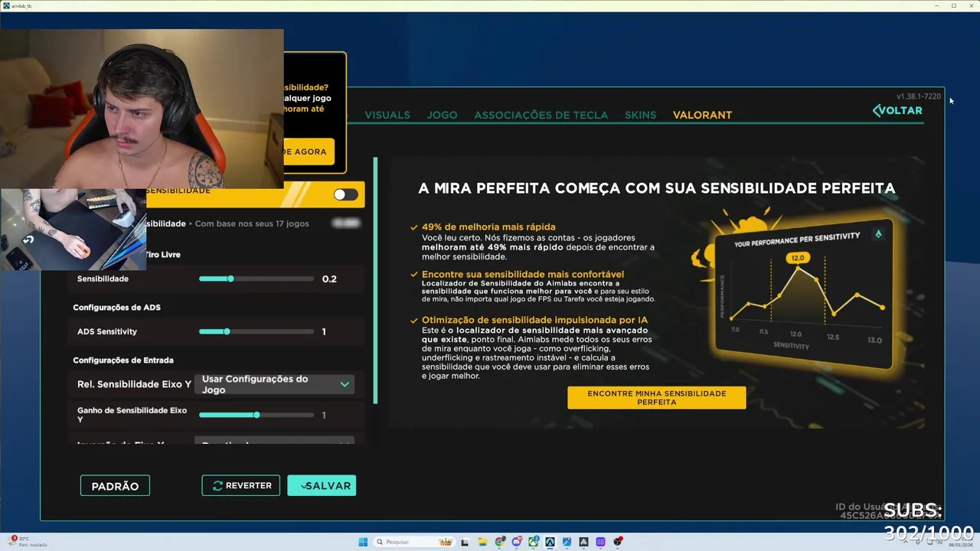Open the VISUALS settings tab
This screenshot has height=551, width=980.
(x=387, y=115)
